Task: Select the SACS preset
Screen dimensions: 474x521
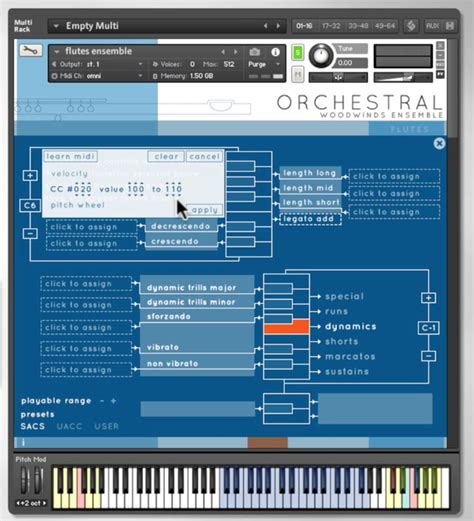Action: point(32,426)
